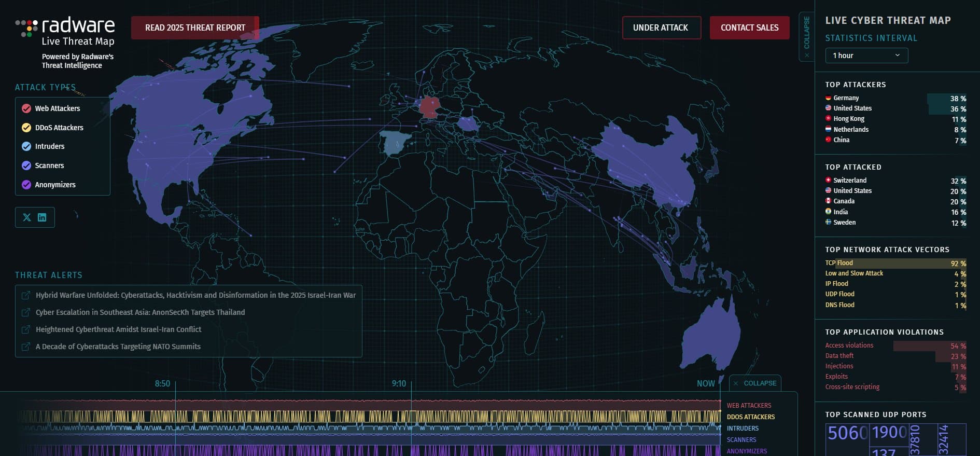Click the Canada flag in Top Attacked
The width and height of the screenshot is (980, 456).
click(829, 201)
